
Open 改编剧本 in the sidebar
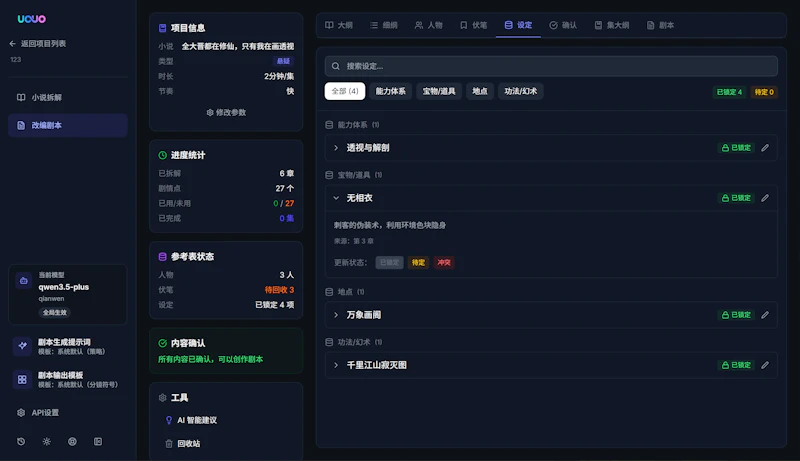click(67, 125)
